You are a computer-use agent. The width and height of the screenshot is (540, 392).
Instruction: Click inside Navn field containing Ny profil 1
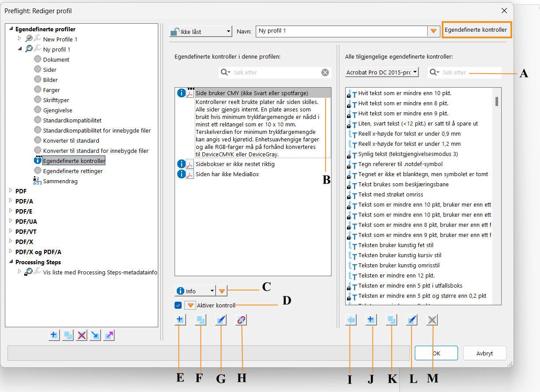pos(341,31)
